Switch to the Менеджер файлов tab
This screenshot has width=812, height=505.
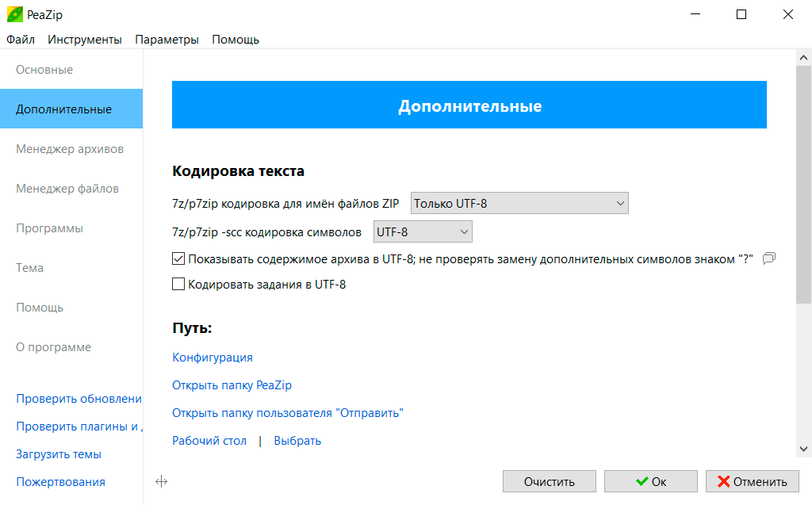pos(71,188)
